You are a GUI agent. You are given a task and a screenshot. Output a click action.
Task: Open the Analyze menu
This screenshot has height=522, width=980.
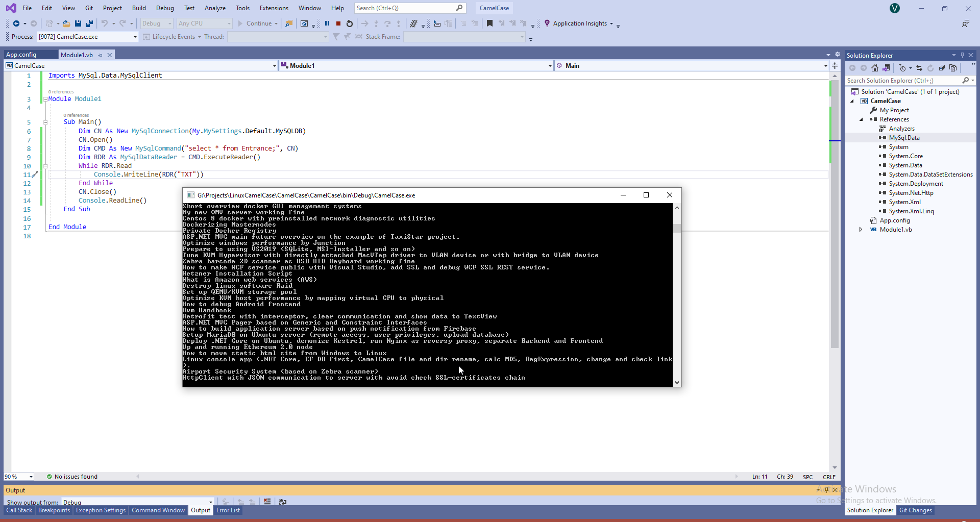[x=215, y=8]
